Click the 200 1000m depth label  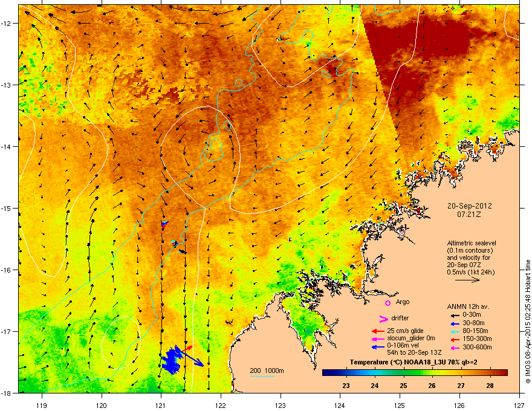[x=267, y=371]
